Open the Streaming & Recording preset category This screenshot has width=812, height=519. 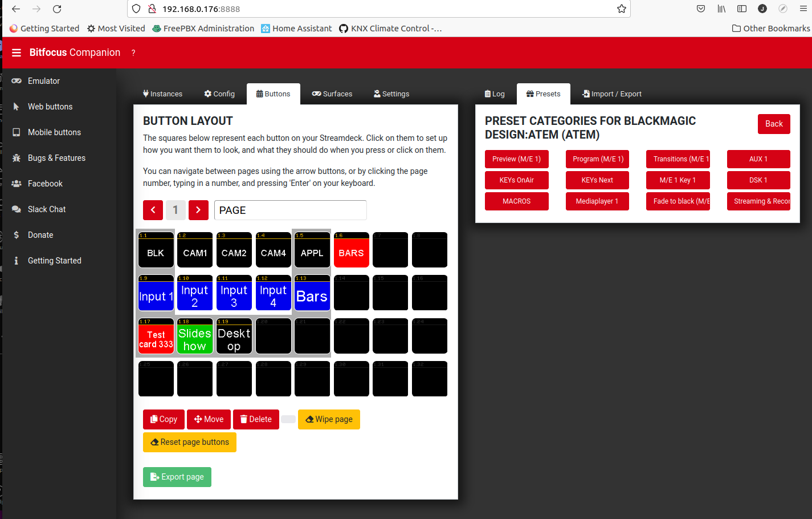click(758, 201)
